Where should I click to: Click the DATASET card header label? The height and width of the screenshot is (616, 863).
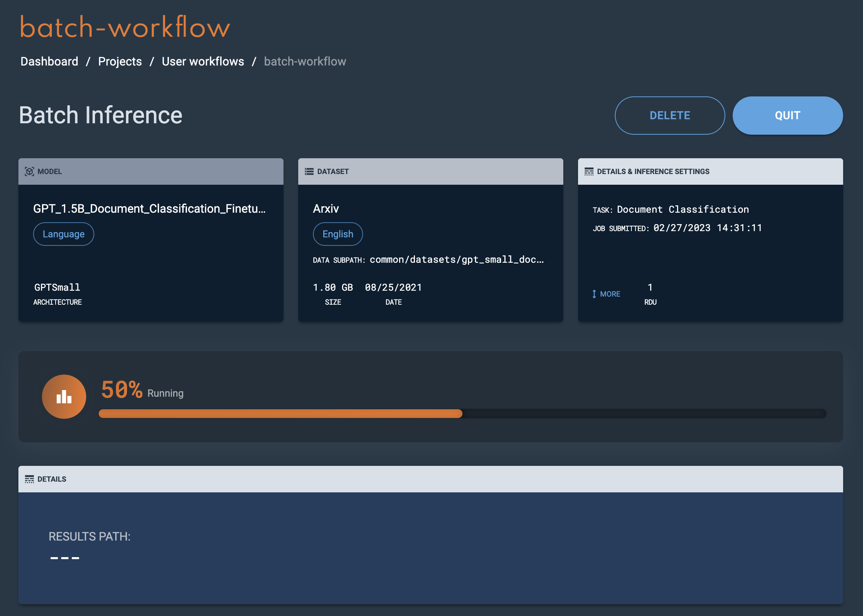333,171
